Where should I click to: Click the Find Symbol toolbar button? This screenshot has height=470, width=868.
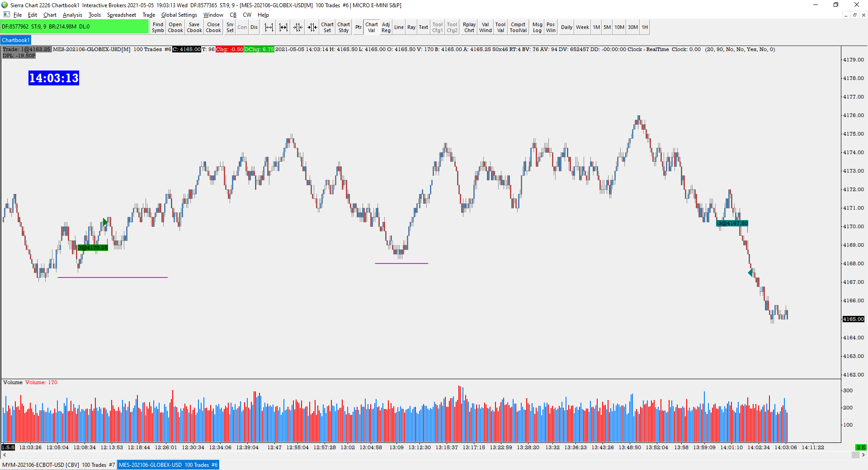point(158,27)
